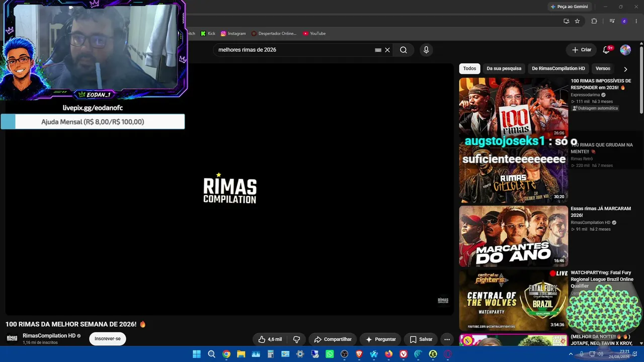The image size is (644, 362).
Task: Click the video player area
Action: tap(230, 189)
